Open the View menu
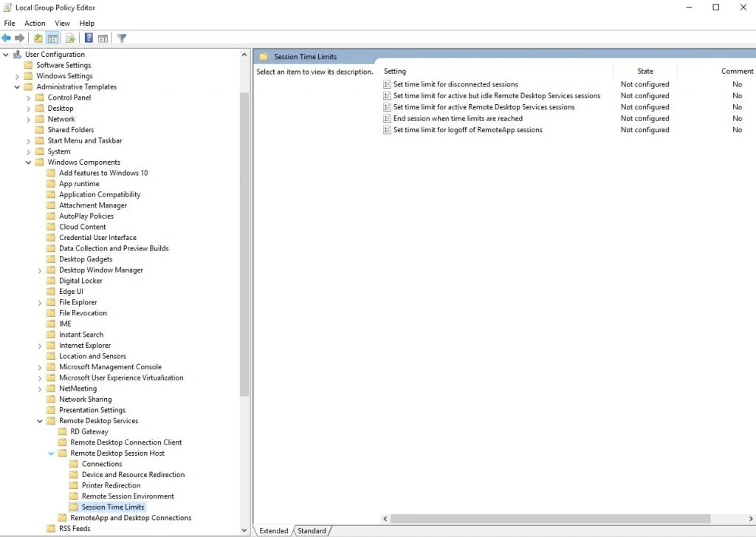 pos(62,23)
